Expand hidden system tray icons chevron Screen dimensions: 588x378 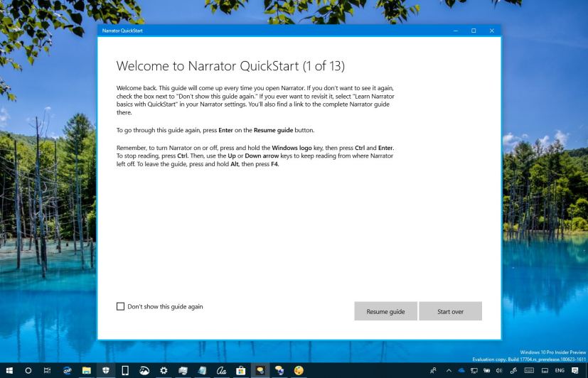[x=449, y=370]
